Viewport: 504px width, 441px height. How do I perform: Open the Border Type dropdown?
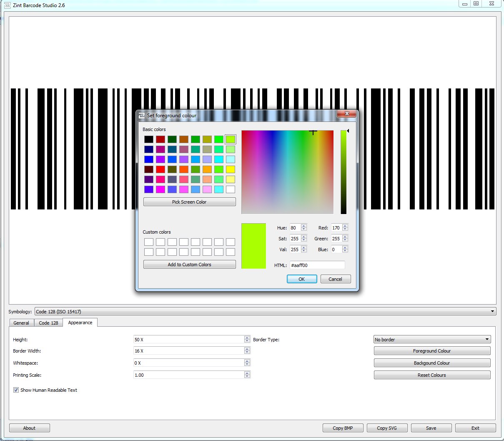(x=486, y=339)
